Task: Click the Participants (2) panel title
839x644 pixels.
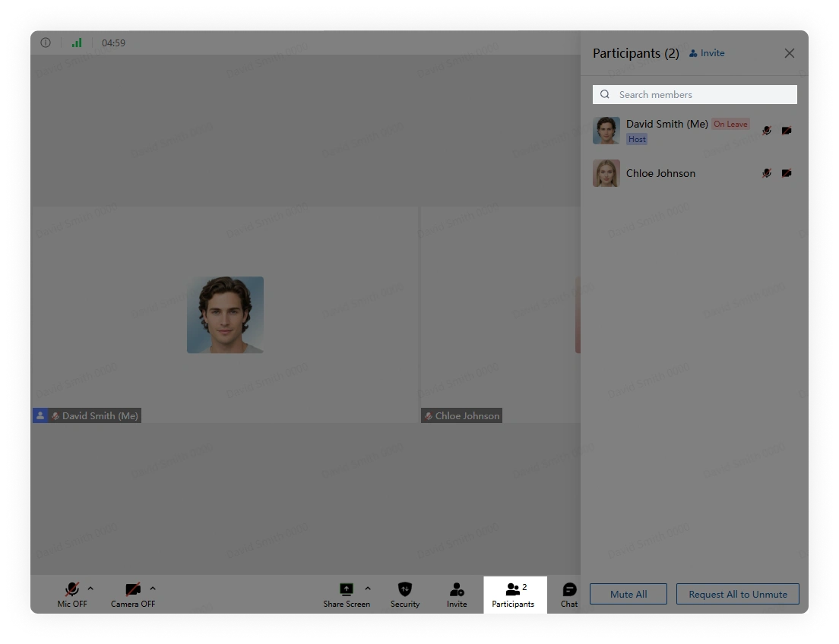Action: pos(635,53)
